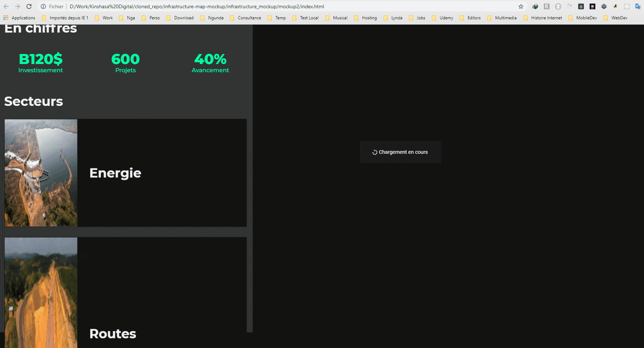Click the Chargement en cours loading message
This screenshot has width=644, height=348.
(403, 152)
